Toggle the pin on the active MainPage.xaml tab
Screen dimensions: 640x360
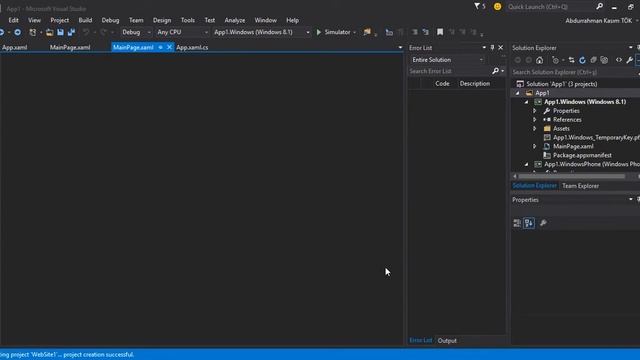pos(160,47)
